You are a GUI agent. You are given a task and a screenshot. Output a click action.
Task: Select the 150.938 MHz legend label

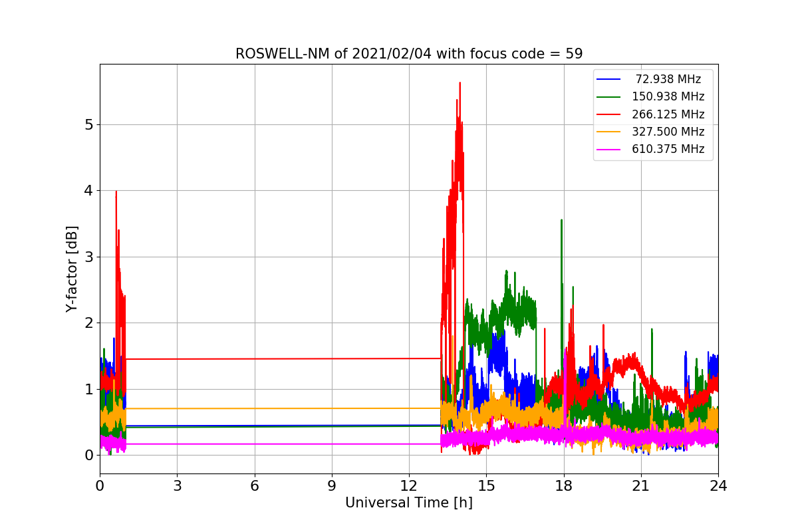tap(668, 96)
